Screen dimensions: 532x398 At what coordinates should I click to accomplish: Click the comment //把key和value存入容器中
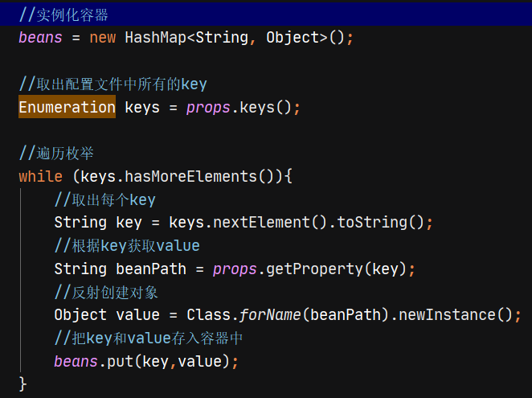[148, 339]
